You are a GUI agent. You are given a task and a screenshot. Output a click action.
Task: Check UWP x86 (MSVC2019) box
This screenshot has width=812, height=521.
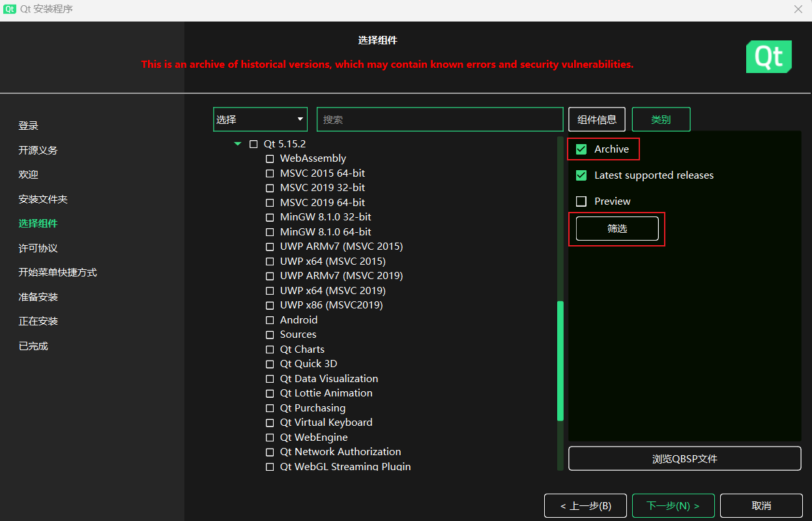click(270, 305)
